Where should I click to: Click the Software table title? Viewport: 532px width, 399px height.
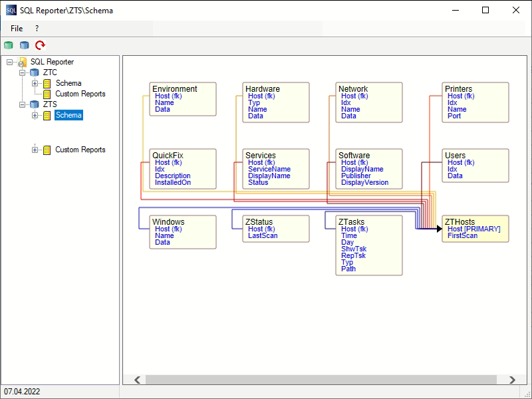(x=354, y=156)
